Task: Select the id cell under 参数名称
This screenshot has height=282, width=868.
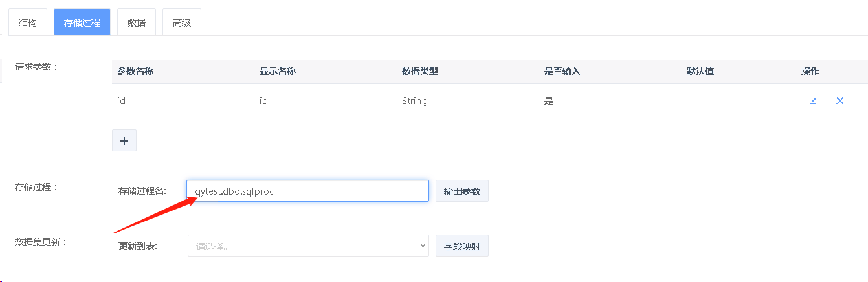Action: (121, 101)
